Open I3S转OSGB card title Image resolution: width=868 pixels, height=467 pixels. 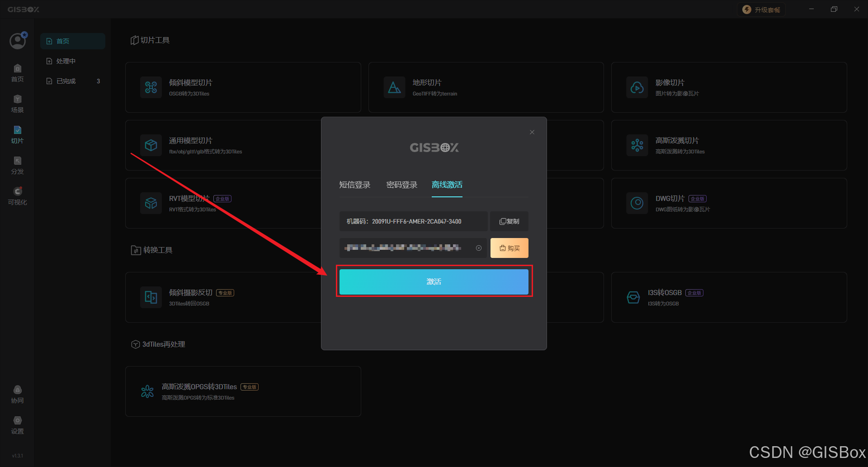pyautogui.click(x=665, y=293)
